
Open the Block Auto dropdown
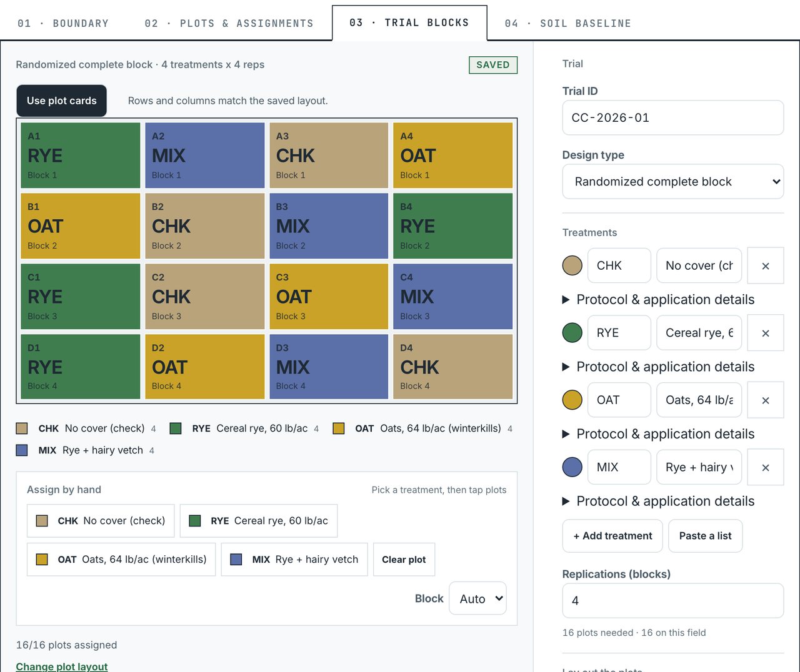pyautogui.click(x=478, y=598)
